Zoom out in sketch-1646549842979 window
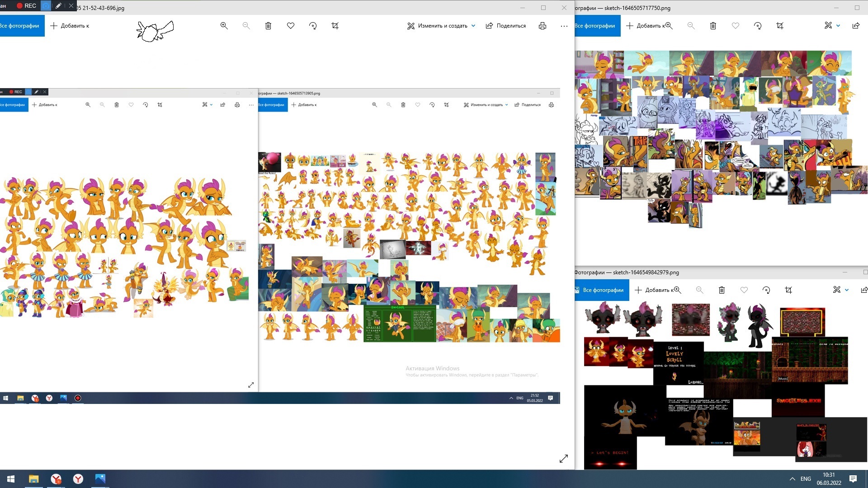The height and width of the screenshot is (488, 868). (699, 290)
